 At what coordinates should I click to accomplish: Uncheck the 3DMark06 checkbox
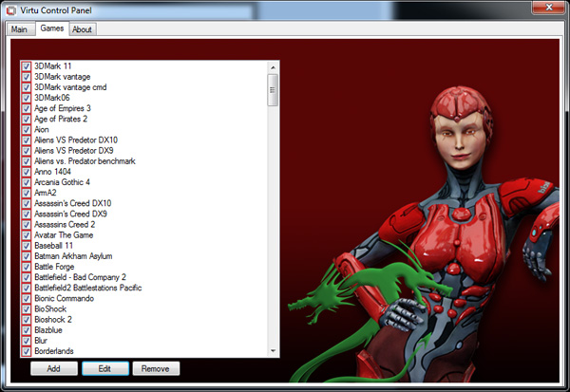click(27, 98)
